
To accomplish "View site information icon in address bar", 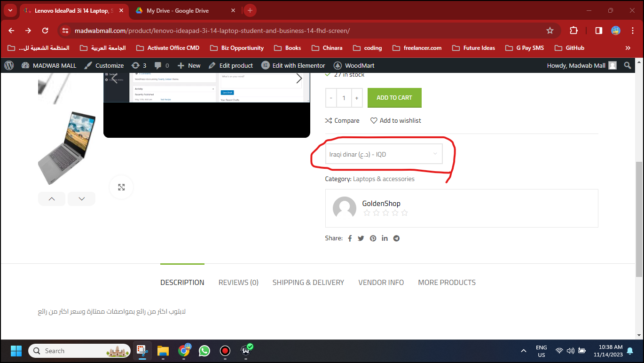I will point(66,31).
